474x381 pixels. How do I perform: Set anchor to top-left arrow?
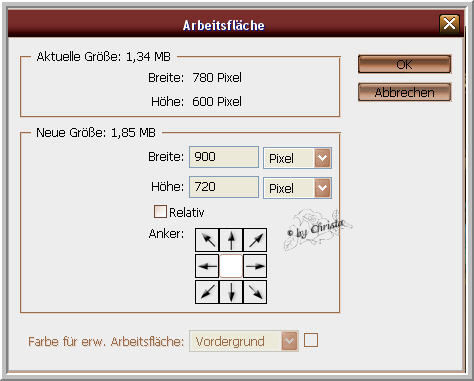tap(207, 240)
